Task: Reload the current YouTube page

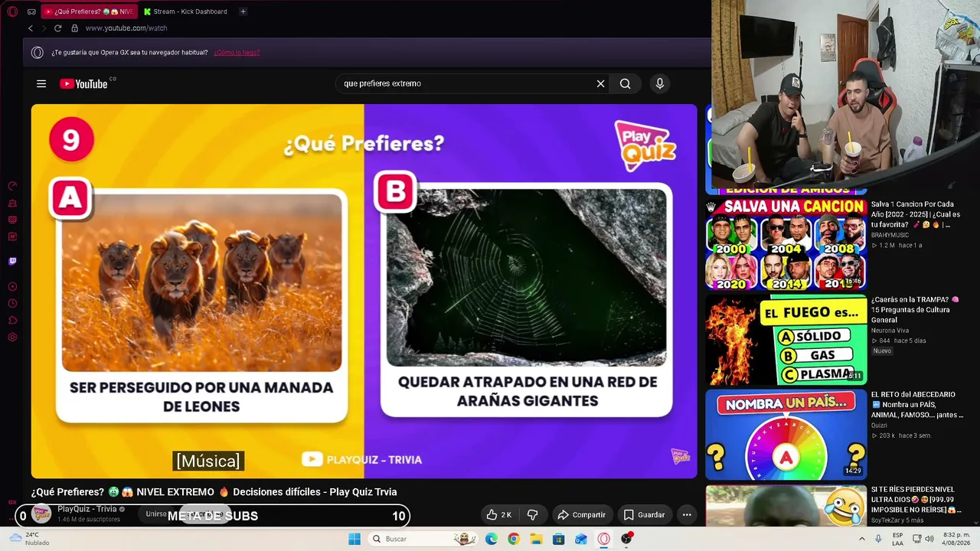Action: tap(57, 28)
